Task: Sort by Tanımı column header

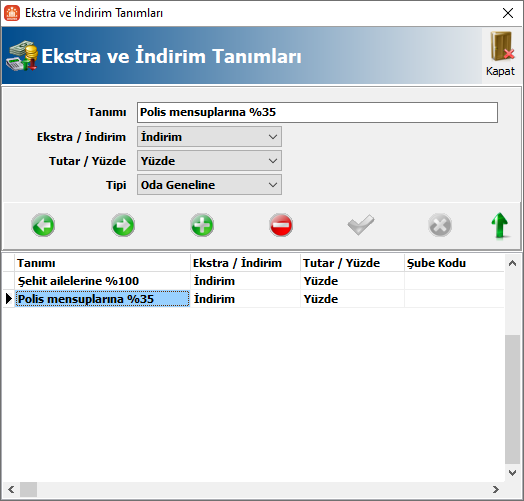Action: [x=102, y=263]
